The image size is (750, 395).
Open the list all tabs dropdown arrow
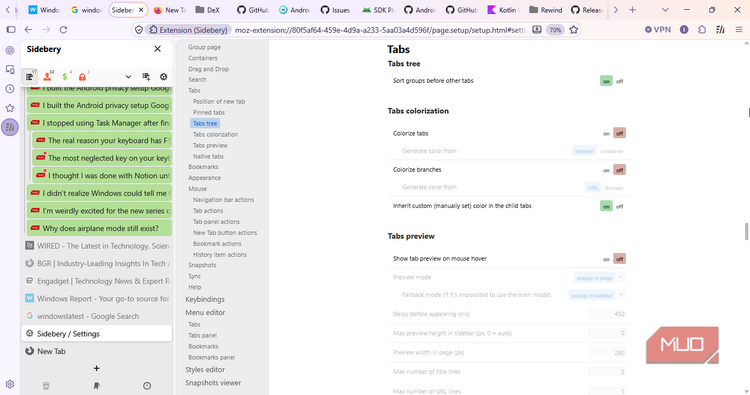665,10
